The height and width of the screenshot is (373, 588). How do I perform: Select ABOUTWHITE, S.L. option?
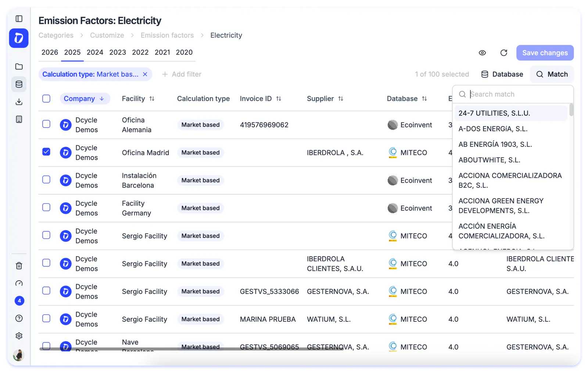coord(511,160)
